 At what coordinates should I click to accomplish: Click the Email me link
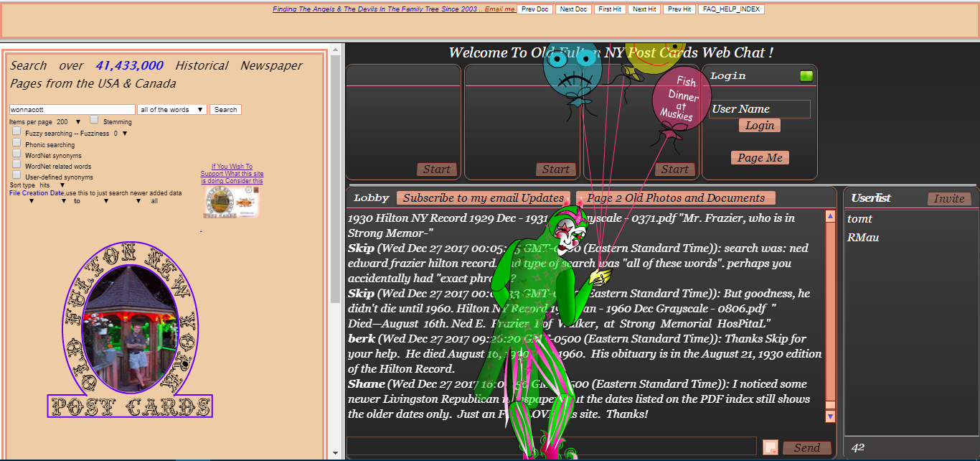tap(500, 9)
